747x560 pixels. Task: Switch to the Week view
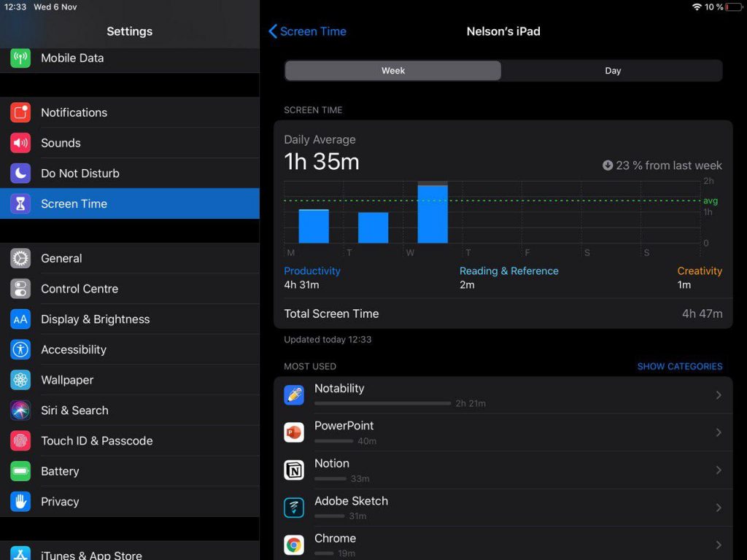(x=393, y=71)
